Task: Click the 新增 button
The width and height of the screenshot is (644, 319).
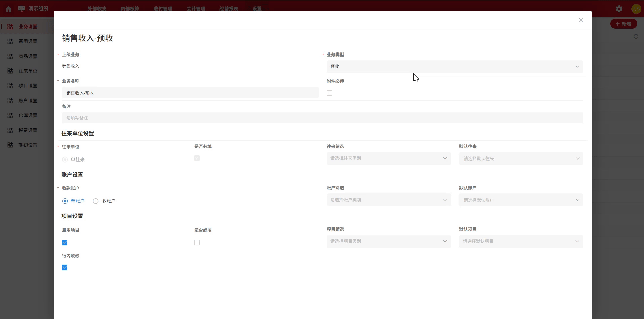Action: point(623,24)
